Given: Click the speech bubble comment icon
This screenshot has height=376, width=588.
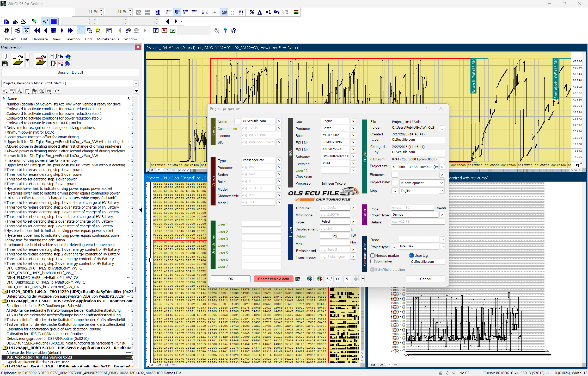Looking at the screenshot, I should click(x=330, y=279).
